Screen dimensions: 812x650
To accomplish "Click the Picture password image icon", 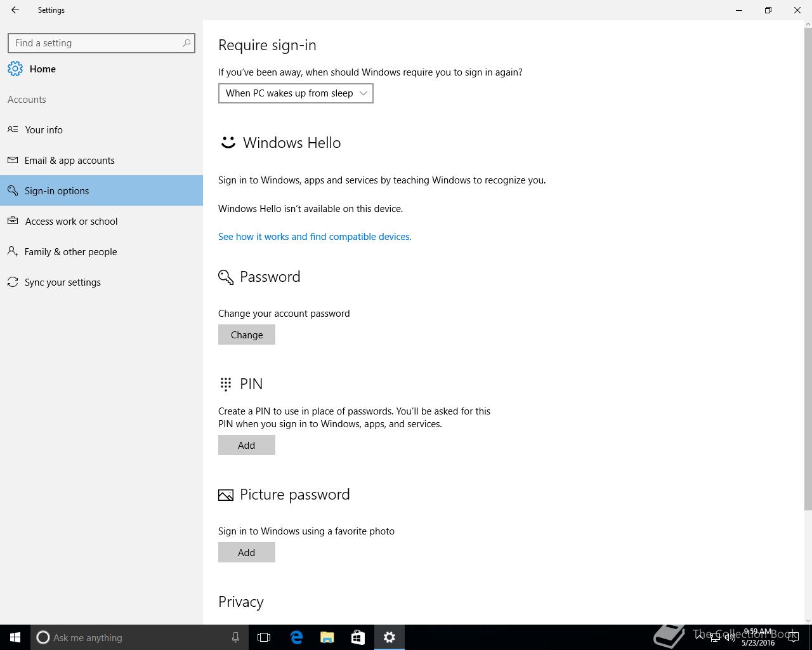I will pos(226,495).
